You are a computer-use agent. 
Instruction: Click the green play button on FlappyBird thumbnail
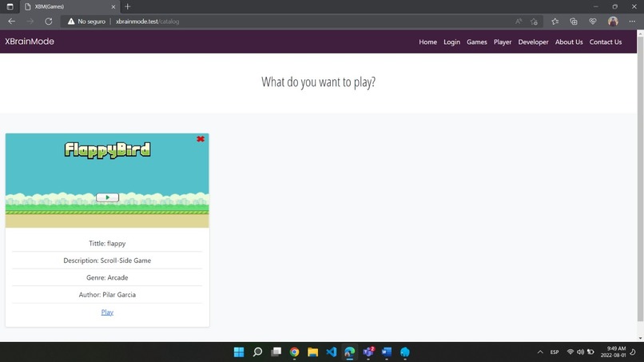pyautogui.click(x=107, y=197)
